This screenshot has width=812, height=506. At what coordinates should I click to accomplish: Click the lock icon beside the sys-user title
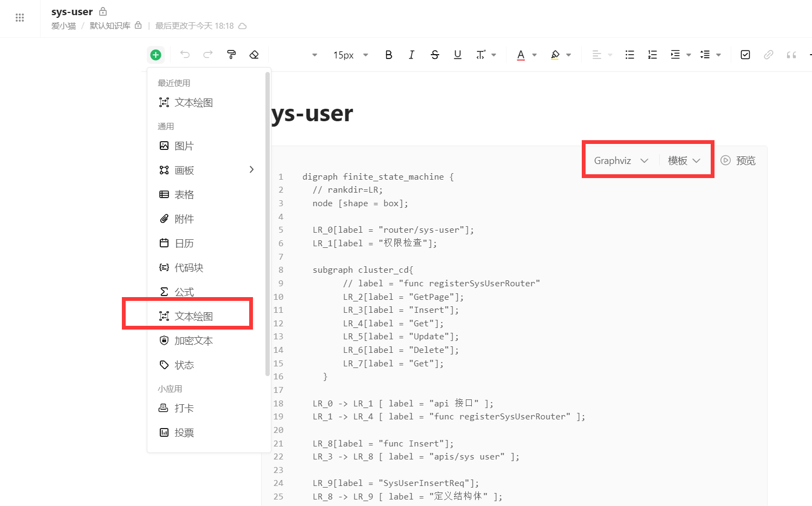tap(103, 11)
